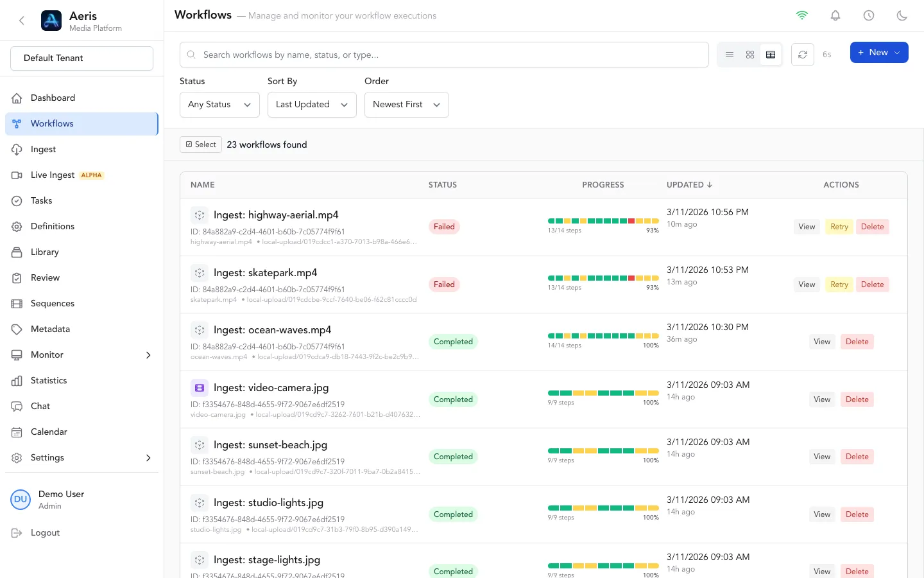Open Live Ingest alpha page
Viewport: 924px width, 578px height.
[81, 175]
